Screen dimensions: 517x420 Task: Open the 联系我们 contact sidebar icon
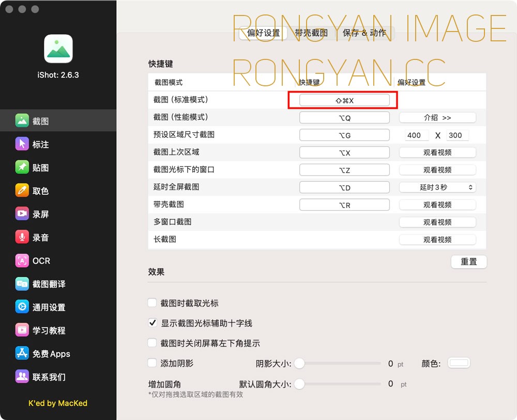[22, 377]
